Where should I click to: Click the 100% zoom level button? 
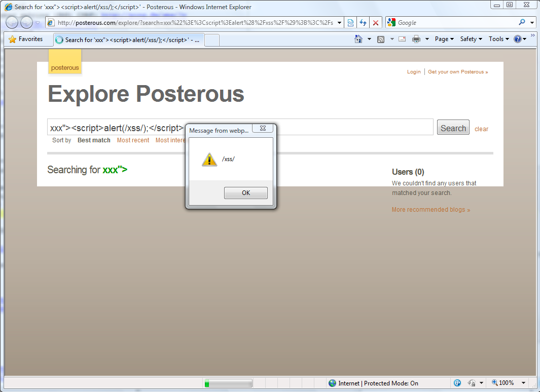click(503, 383)
